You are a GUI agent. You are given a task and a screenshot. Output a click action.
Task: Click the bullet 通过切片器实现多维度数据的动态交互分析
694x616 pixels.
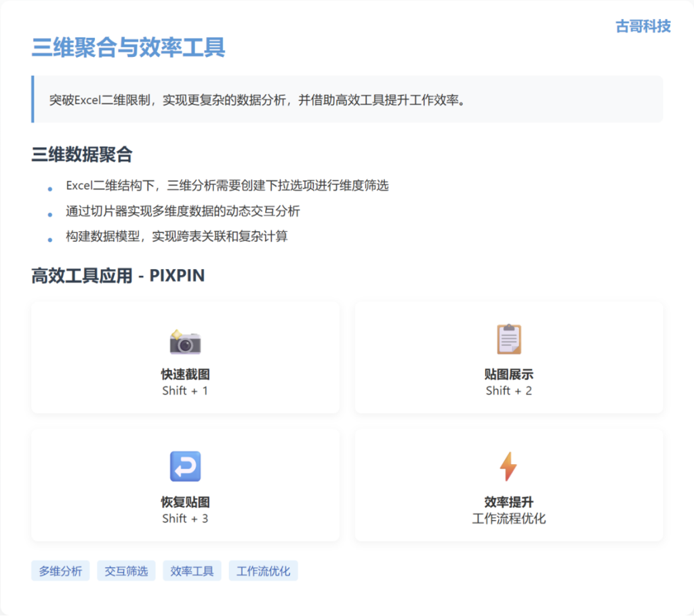183,211
